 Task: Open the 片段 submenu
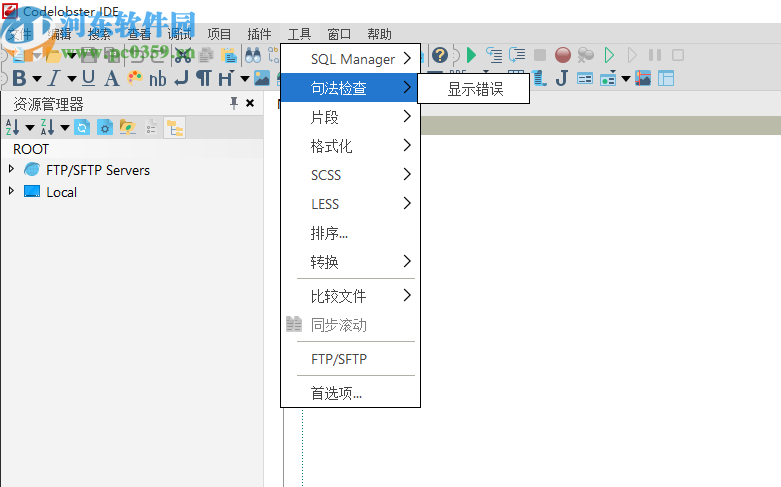click(x=351, y=117)
